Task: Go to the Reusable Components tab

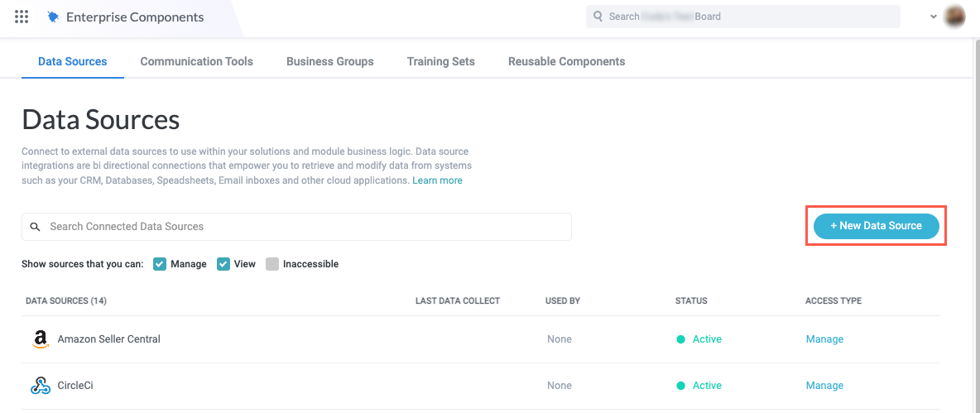Action: tap(566, 61)
